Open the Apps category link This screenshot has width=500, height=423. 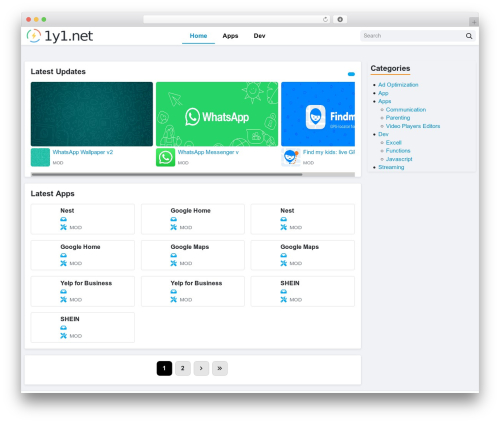click(x=384, y=101)
